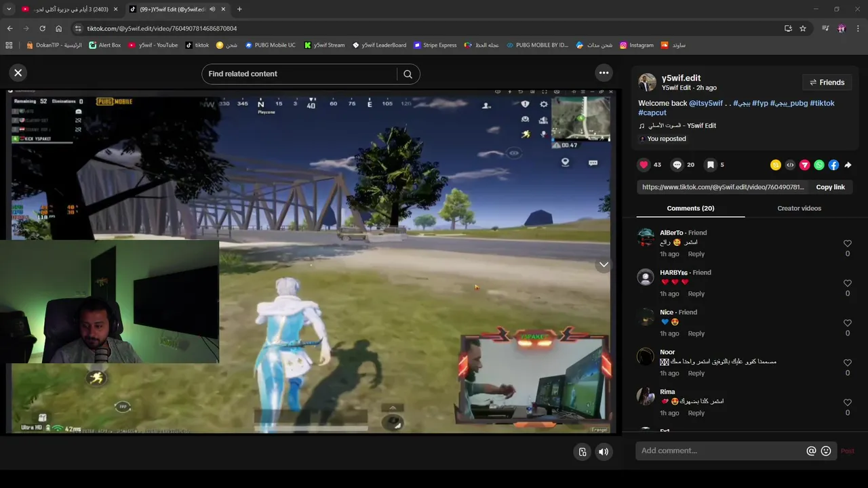Switch to Creator videos tab
This screenshot has height=488, width=868.
[x=799, y=208]
